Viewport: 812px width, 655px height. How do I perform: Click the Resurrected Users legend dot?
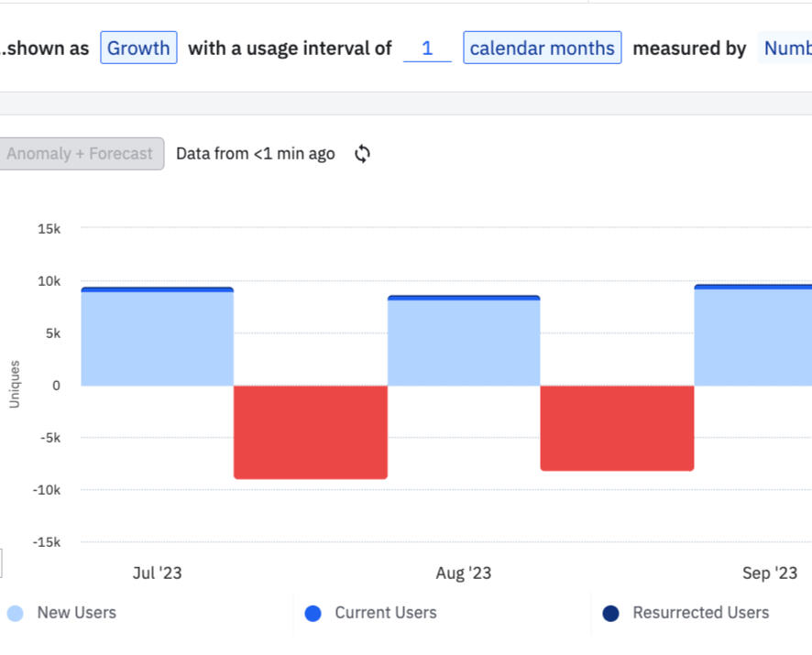point(610,613)
